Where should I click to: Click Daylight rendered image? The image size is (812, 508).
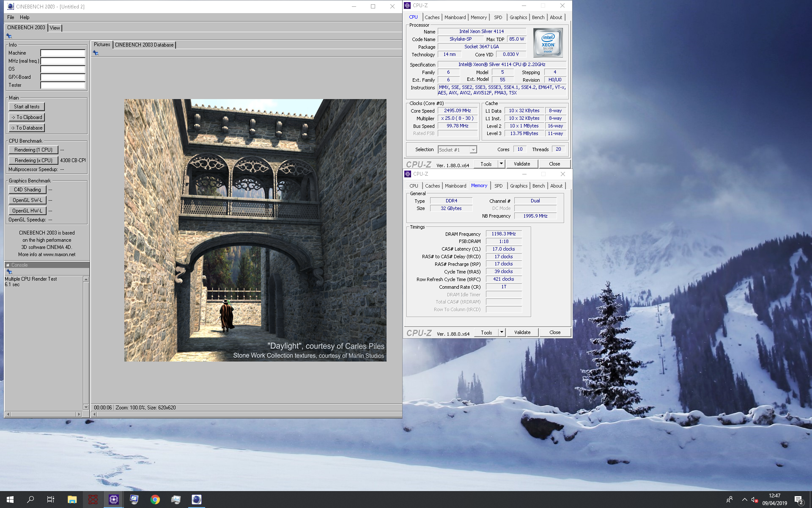255,230
